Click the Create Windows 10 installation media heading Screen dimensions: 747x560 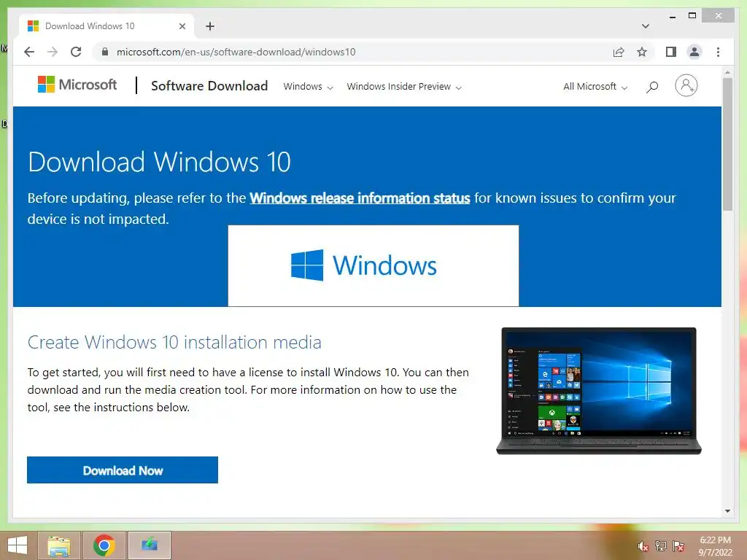(x=174, y=343)
